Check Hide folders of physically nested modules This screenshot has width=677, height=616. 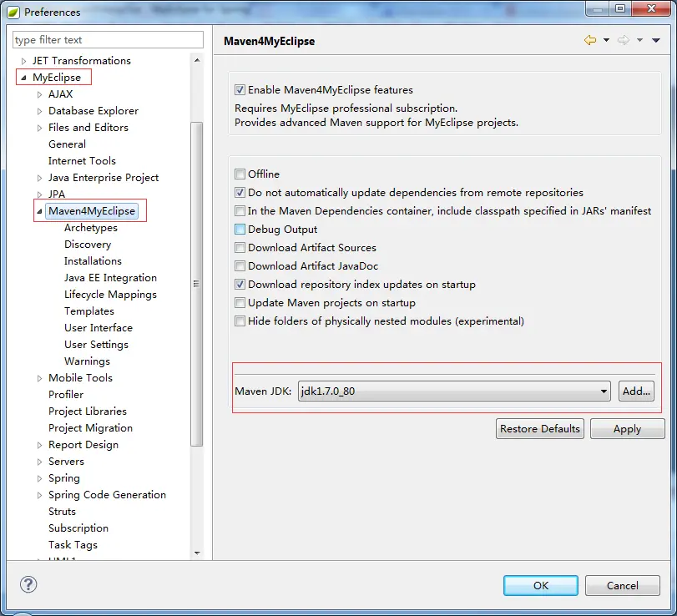click(240, 321)
